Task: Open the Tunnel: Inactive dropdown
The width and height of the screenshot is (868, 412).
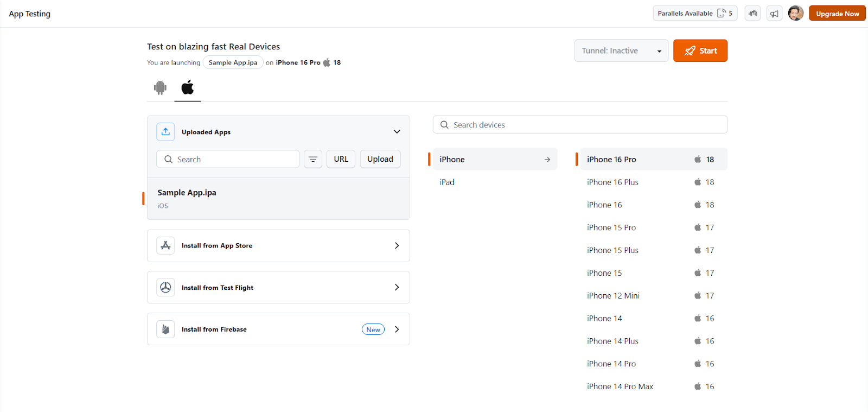Action: pyautogui.click(x=621, y=51)
